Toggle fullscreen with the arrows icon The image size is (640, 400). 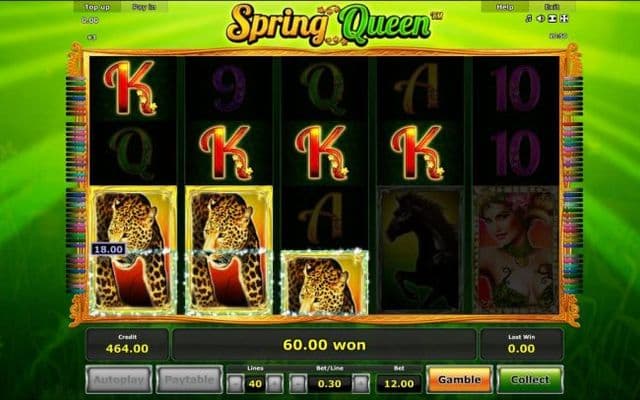(x=564, y=19)
